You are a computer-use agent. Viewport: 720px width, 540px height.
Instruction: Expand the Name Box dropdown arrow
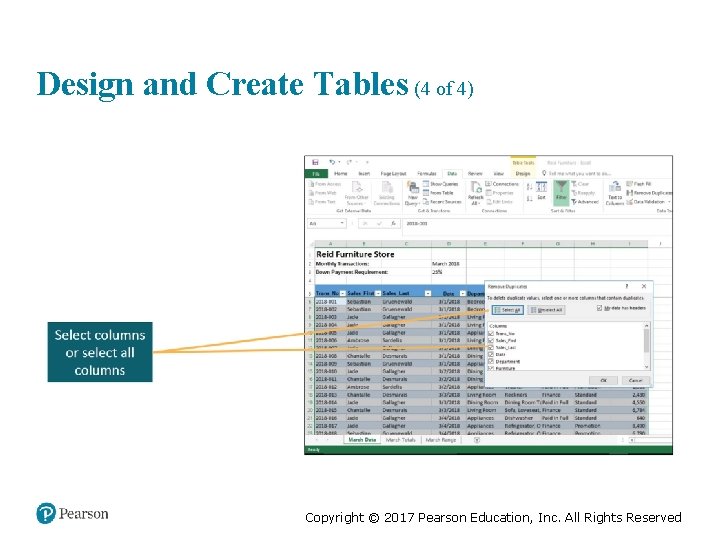(x=342, y=223)
